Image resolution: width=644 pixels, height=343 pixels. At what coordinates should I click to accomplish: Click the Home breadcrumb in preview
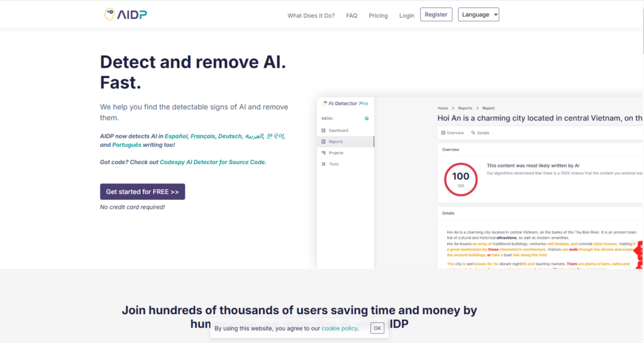pos(443,108)
